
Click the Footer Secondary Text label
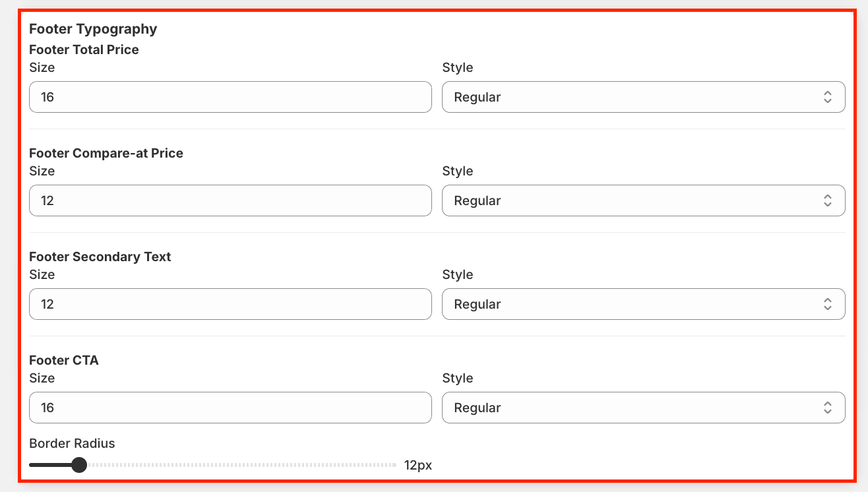coord(100,257)
